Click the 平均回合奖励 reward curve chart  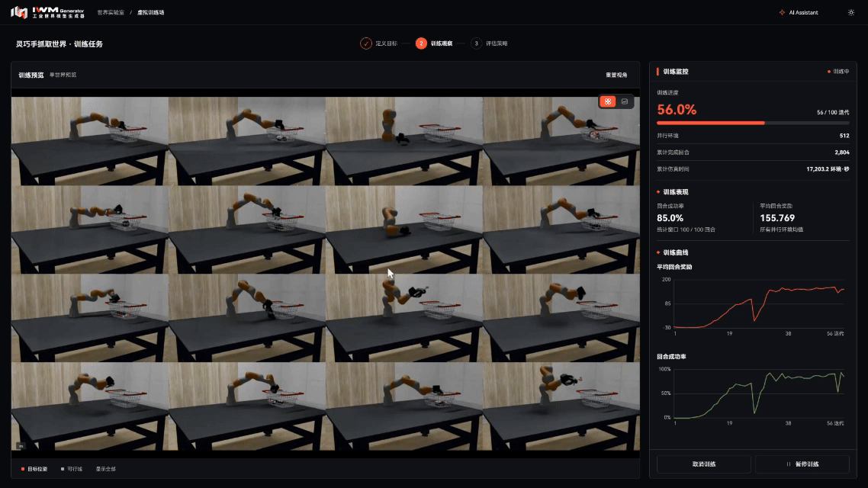pyautogui.click(x=753, y=303)
